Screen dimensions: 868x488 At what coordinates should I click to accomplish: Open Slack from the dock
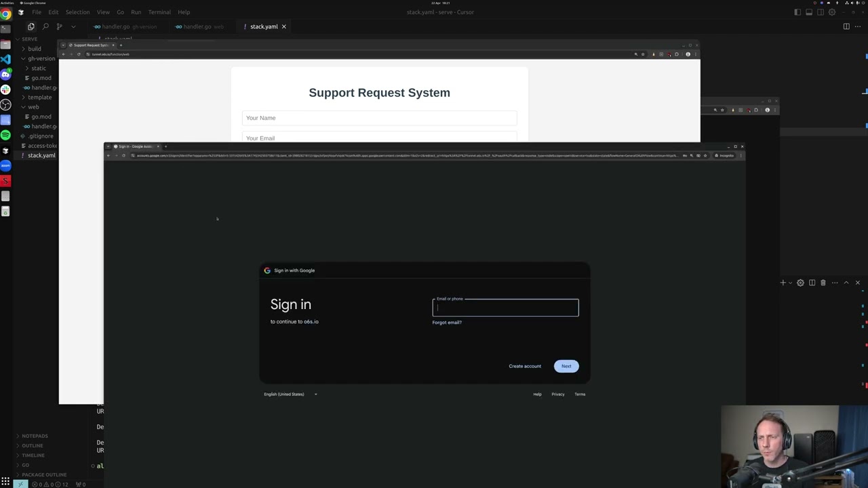tap(5, 89)
